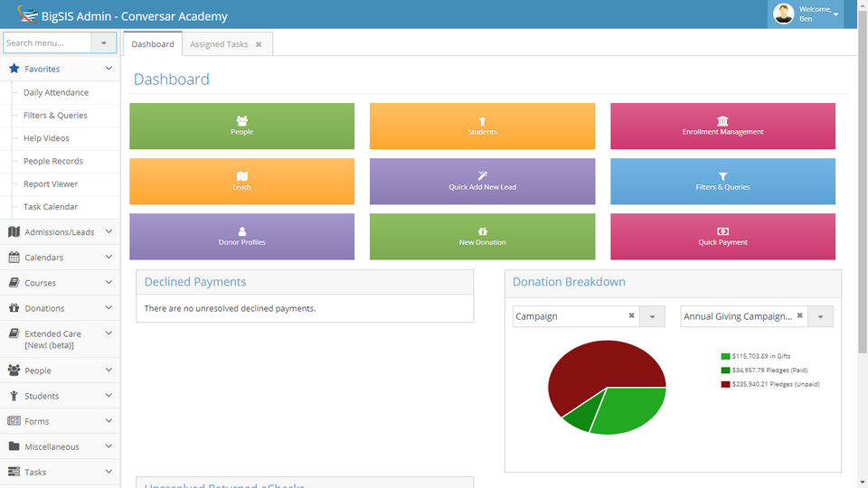
Task: Open the Donor Profiles tile
Action: click(x=242, y=237)
